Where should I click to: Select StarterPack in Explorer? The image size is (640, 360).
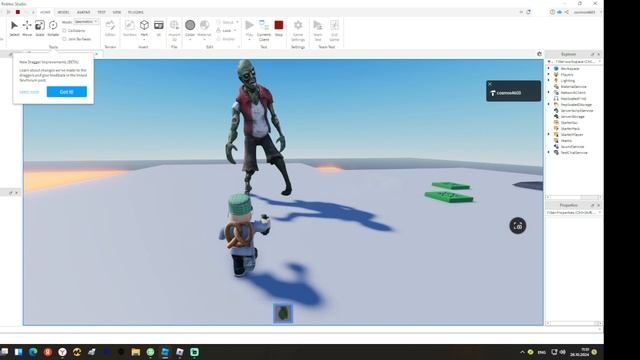click(570, 129)
